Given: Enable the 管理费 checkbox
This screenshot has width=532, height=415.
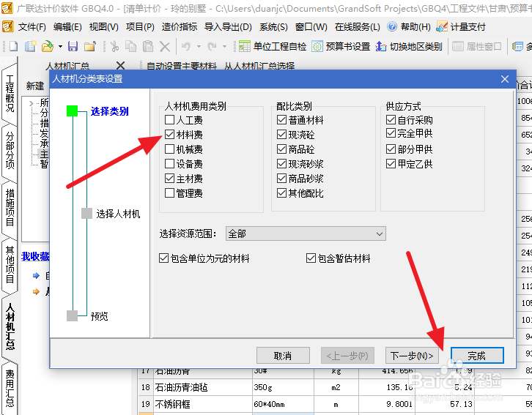Looking at the screenshot, I should [170, 193].
